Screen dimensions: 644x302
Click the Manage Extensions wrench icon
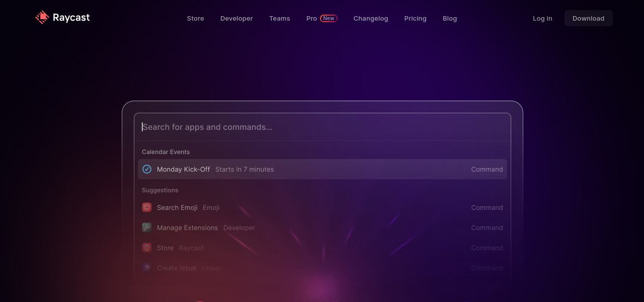[x=147, y=228]
